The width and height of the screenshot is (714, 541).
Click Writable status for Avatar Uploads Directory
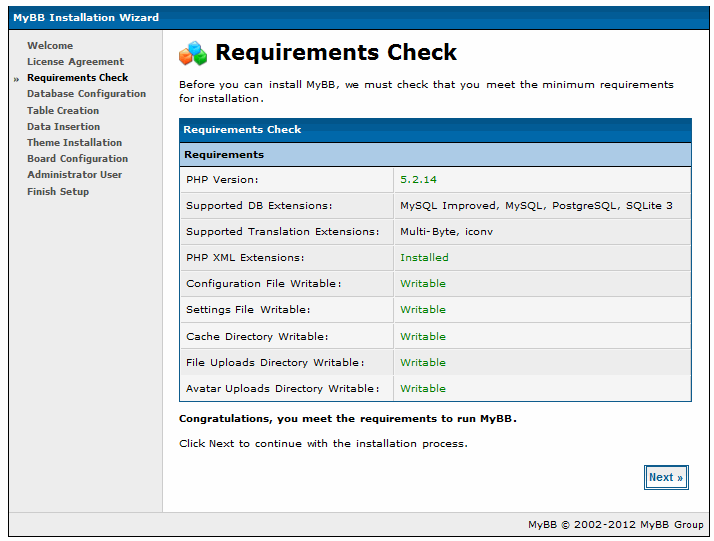(x=423, y=388)
